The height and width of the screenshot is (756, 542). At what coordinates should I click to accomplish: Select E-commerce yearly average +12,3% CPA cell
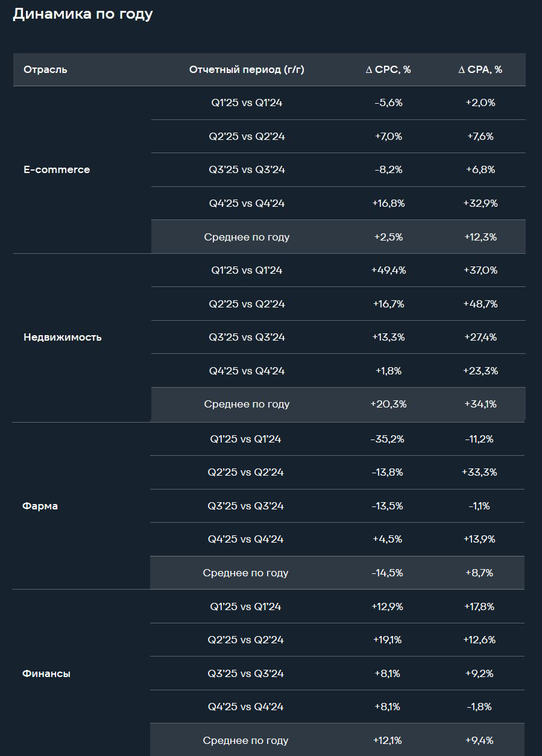pos(481,237)
